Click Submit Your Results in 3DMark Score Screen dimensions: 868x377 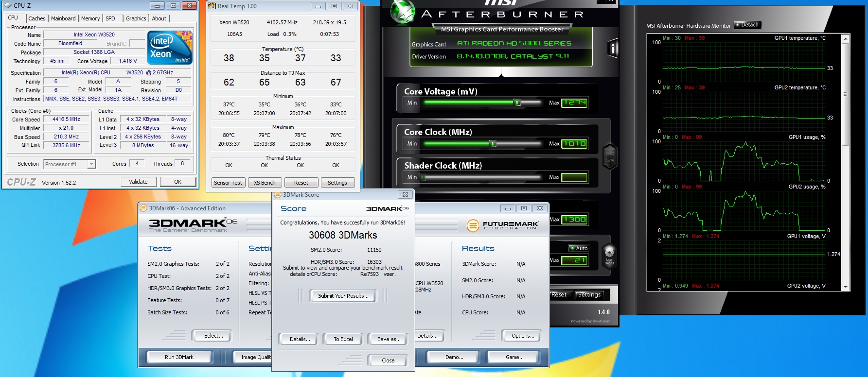coord(343,296)
